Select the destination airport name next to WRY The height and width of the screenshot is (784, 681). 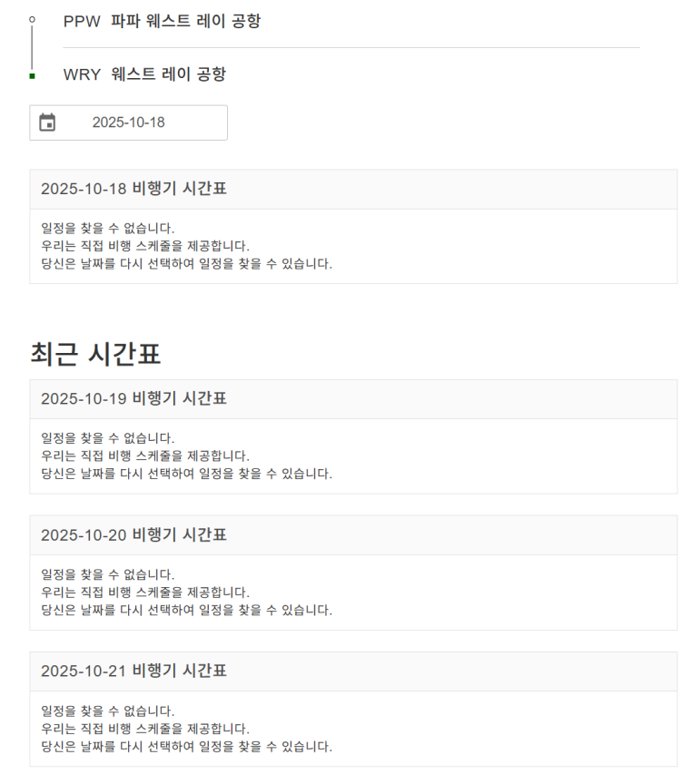point(168,74)
